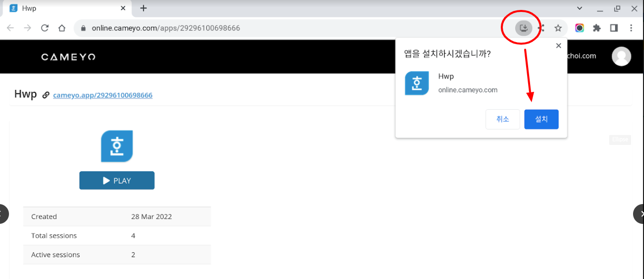Click online.cameyo.com text in install popup

[468, 90]
